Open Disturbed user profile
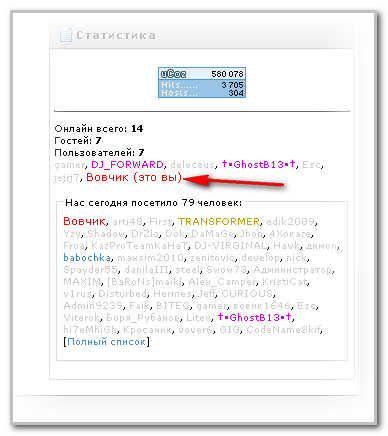This screenshot has width=388, height=436. [x=122, y=294]
